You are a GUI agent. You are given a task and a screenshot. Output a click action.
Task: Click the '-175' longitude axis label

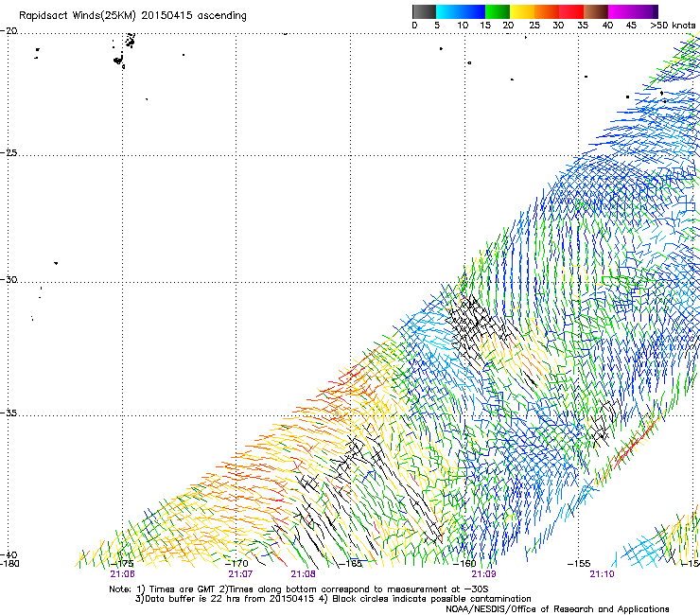[122, 564]
